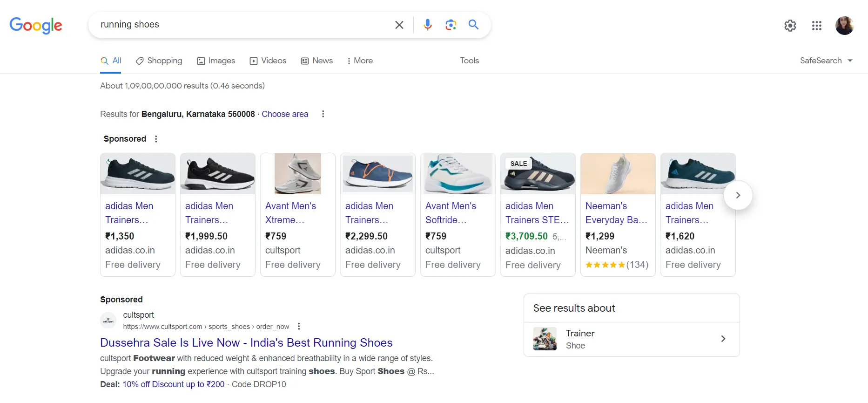Click the 10% off Discount deal link
The image size is (868, 403).
click(174, 384)
